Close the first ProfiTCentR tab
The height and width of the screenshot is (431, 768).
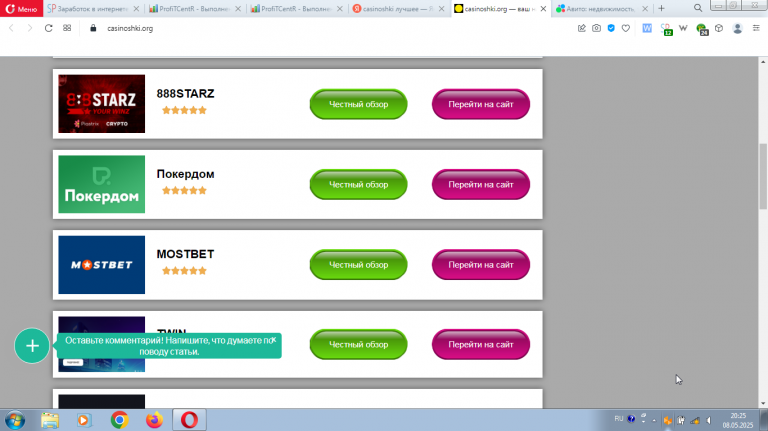coord(238,9)
